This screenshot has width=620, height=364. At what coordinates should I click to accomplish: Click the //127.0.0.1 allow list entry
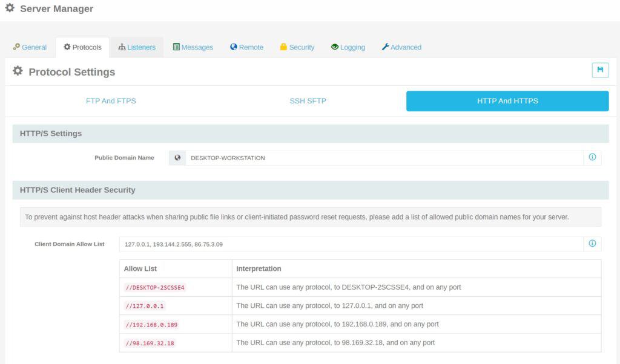tap(144, 306)
